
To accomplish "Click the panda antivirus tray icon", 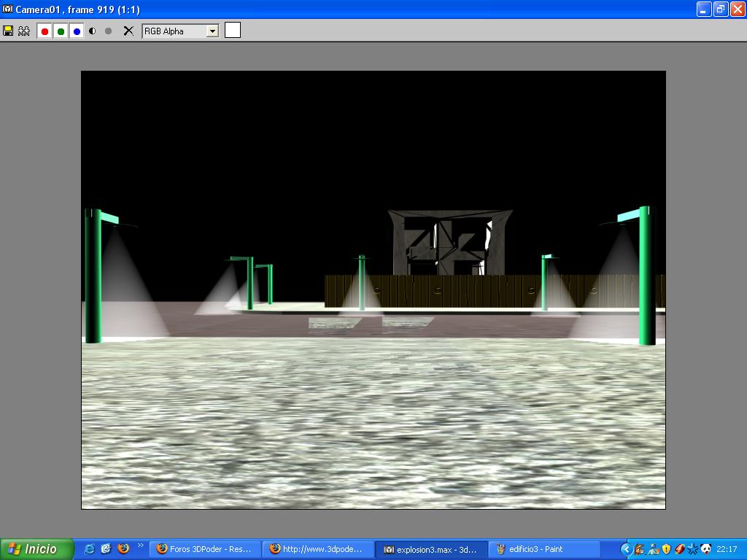I will tap(705, 549).
